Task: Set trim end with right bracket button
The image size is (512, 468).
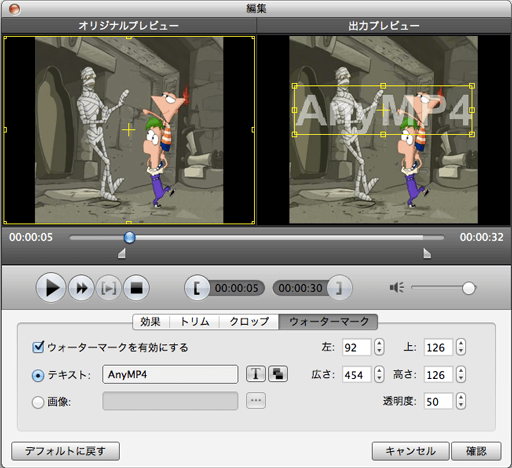Action: pos(339,288)
